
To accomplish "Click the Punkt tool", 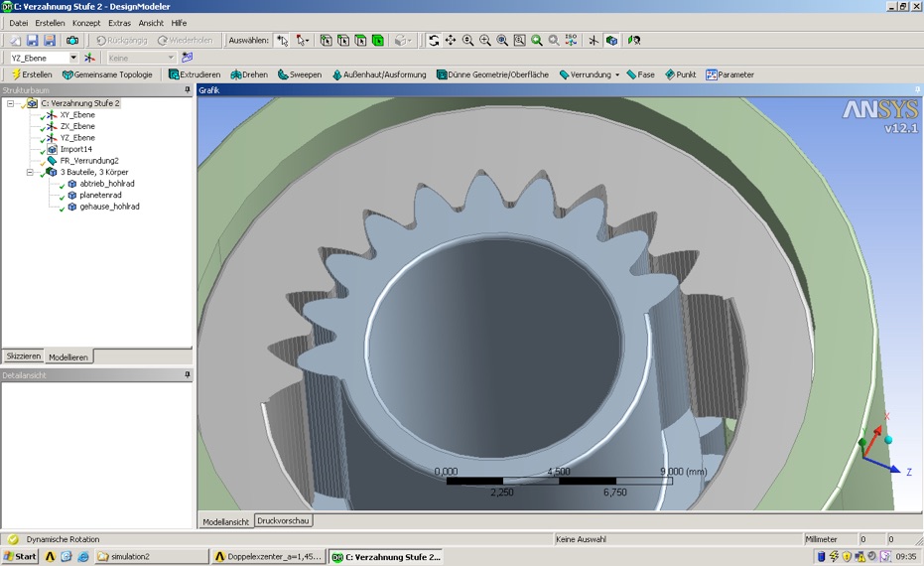I will coord(681,74).
